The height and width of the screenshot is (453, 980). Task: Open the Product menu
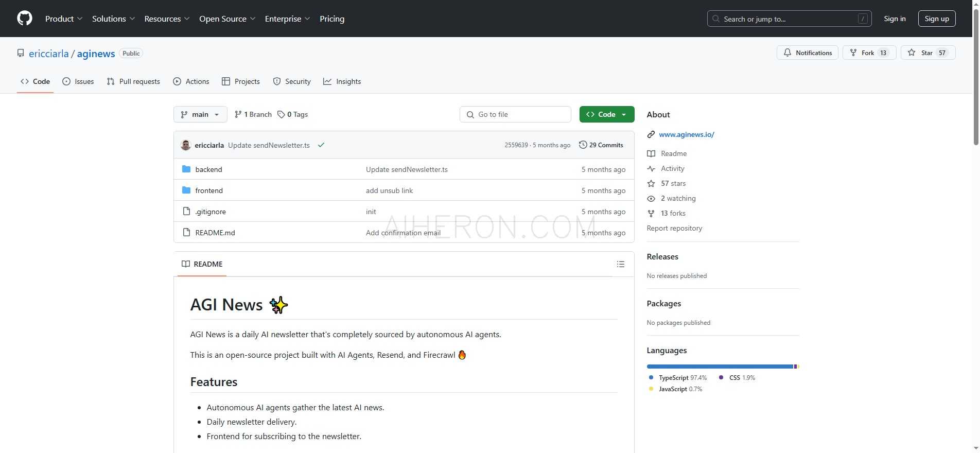pyautogui.click(x=64, y=19)
